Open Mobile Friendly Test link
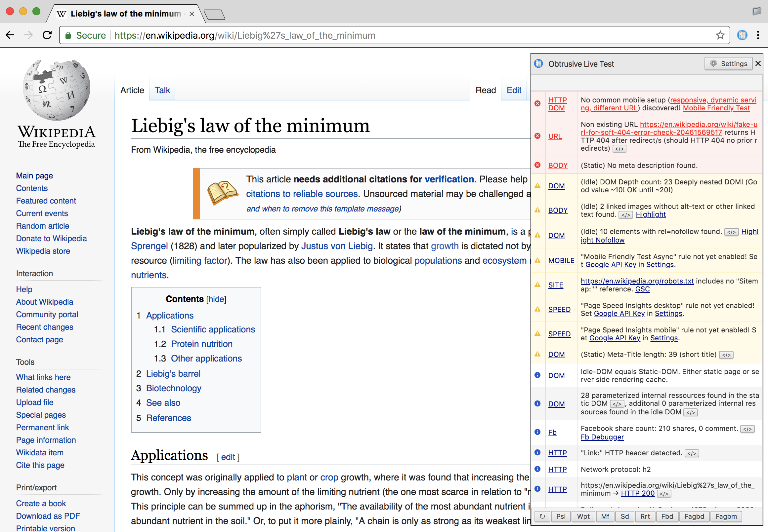 [716, 108]
